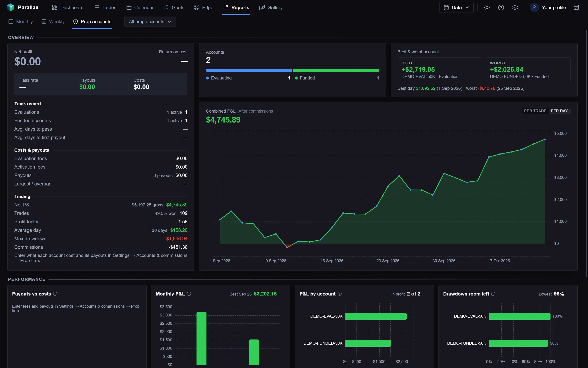The width and height of the screenshot is (588, 368).
Task: Show info for Payouts vs costs
Action: pyautogui.click(x=55, y=293)
